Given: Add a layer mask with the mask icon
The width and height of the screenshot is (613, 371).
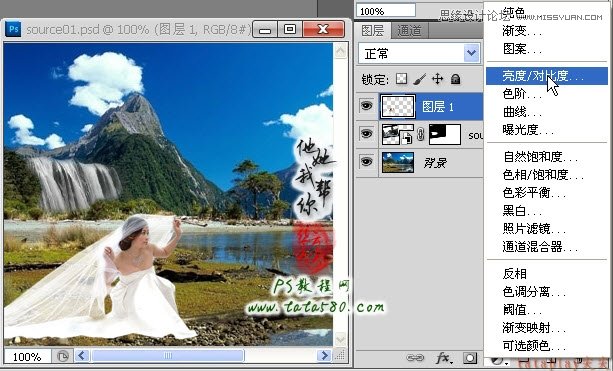Looking at the screenshot, I should (x=470, y=358).
